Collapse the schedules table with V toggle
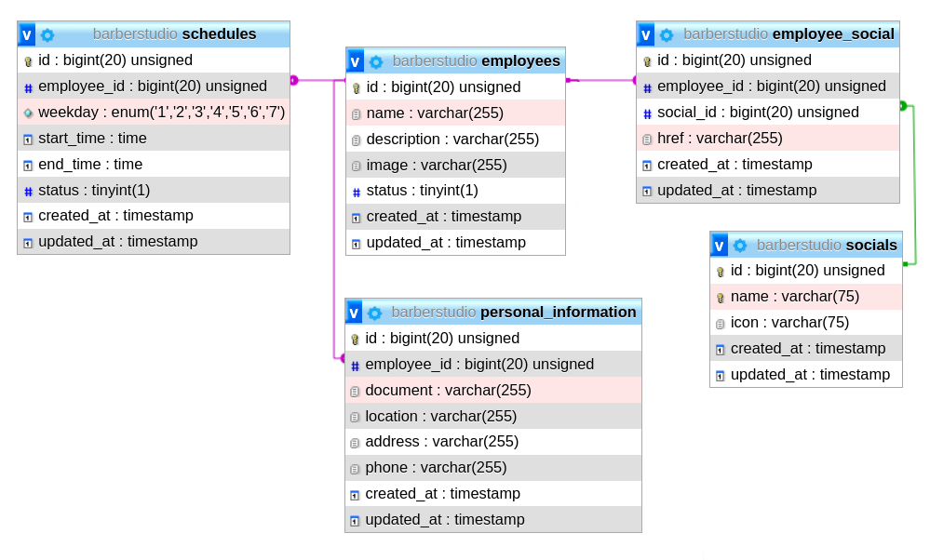This screenshot has width=930, height=560. pyautogui.click(x=27, y=34)
